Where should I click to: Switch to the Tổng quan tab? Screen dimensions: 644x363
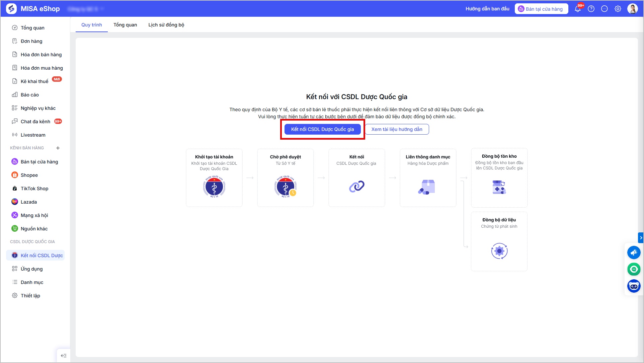tap(125, 25)
